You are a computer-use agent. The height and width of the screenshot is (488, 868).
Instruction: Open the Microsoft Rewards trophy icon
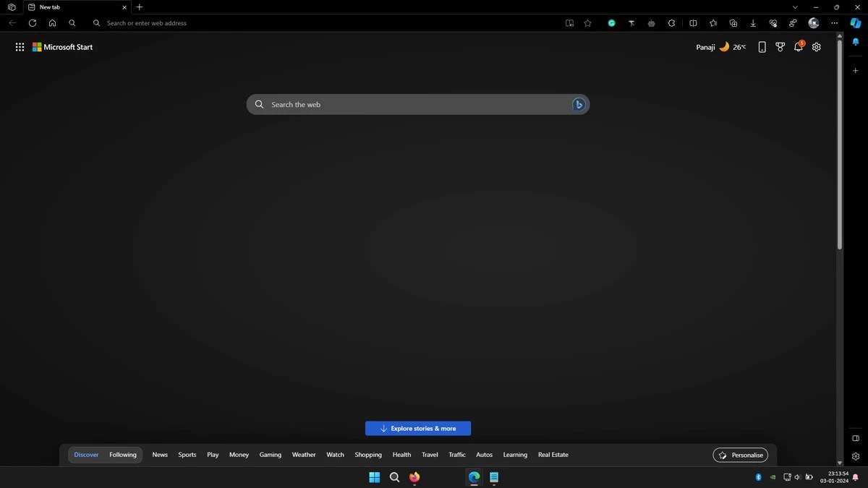point(780,46)
